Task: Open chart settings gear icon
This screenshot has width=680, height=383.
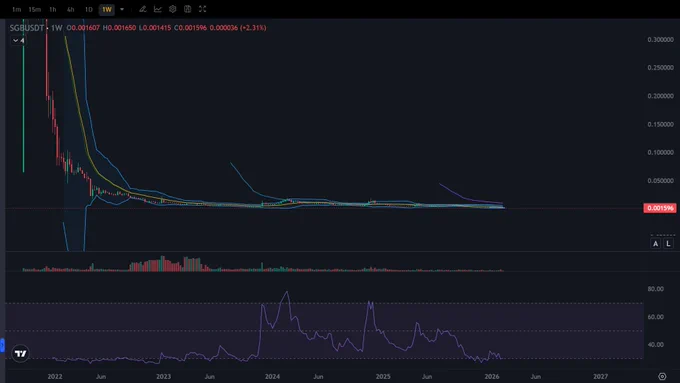Action: coord(173,9)
